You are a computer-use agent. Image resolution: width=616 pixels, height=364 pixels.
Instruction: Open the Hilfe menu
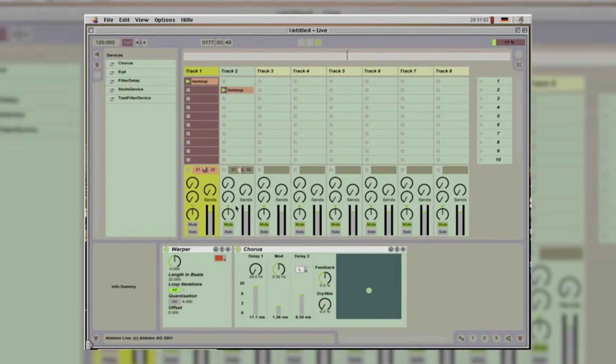click(x=187, y=20)
